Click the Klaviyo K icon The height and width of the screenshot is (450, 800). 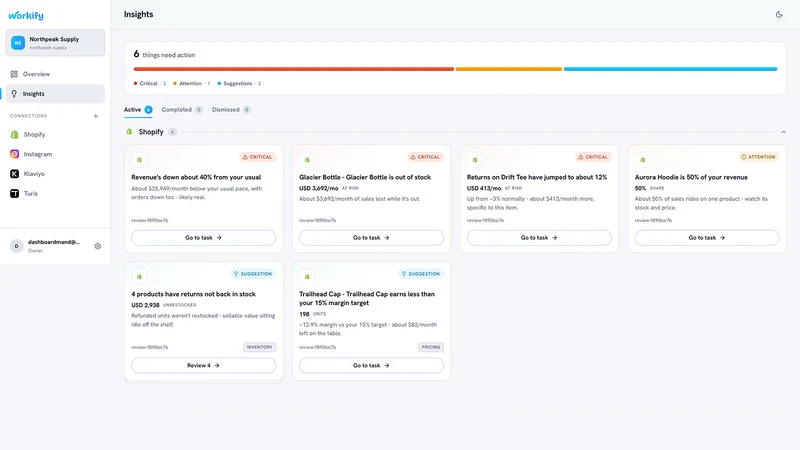tap(14, 174)
